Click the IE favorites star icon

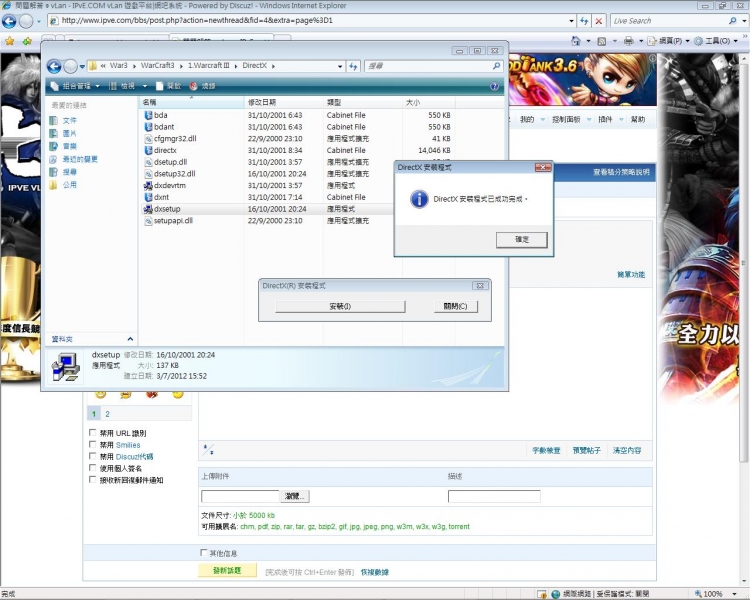point(11,41)
